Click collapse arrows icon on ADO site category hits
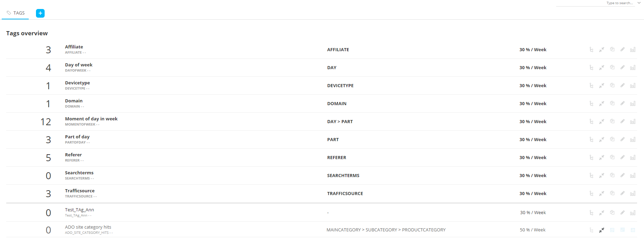This screenshot has height=239, width=644. click(601, 230)
